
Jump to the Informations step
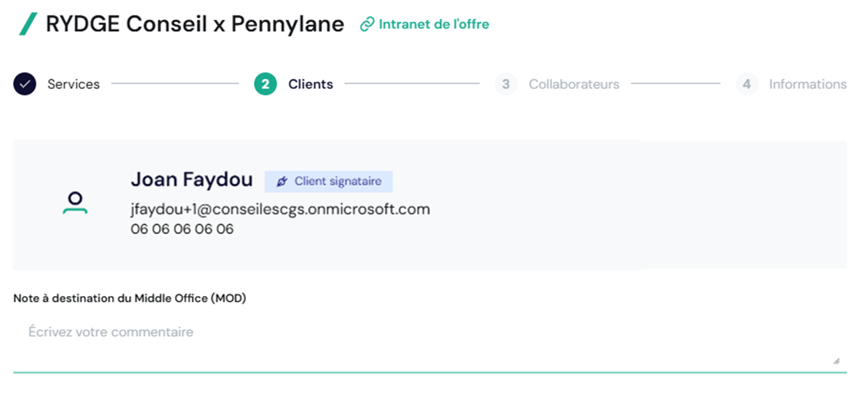(808, 84)
